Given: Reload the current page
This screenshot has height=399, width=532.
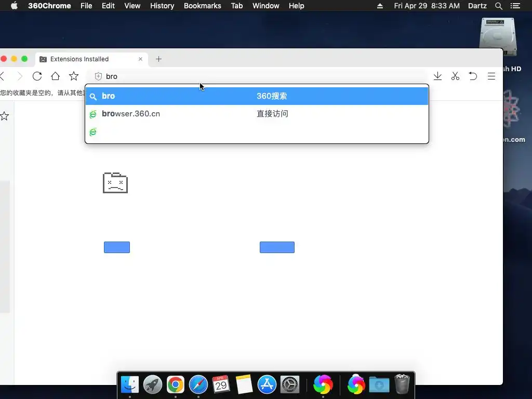Looking at the screenshot, I should (x=37, y=76).
